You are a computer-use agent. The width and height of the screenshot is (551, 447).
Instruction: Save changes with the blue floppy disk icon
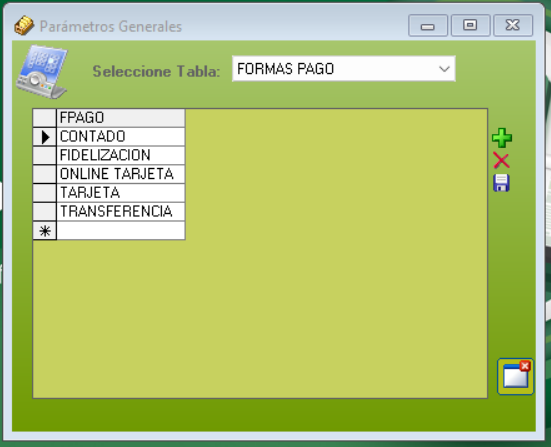coord(501,183)
